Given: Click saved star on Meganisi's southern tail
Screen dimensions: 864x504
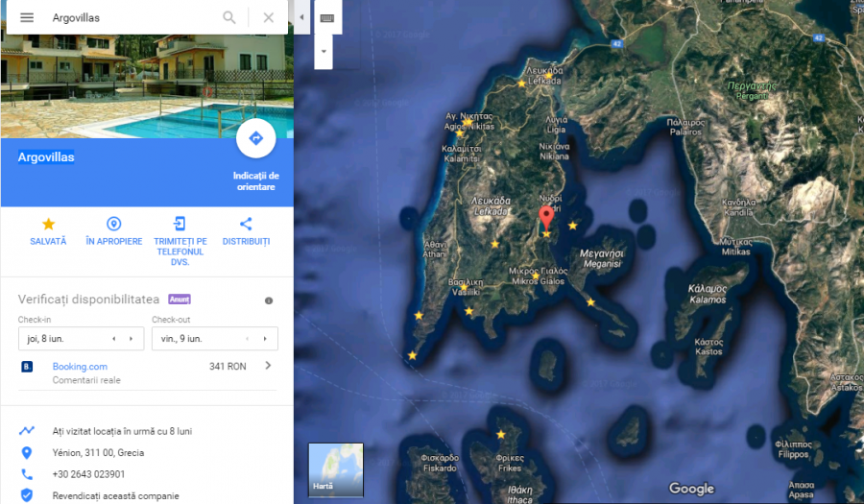Looking at the screenshot, I should click(590, 301).
